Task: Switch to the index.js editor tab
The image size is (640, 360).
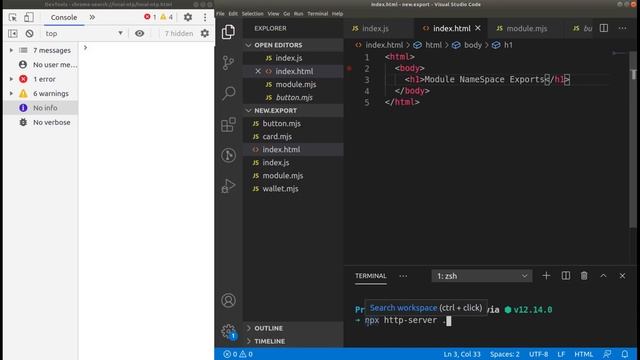Action: coord(376,28)
